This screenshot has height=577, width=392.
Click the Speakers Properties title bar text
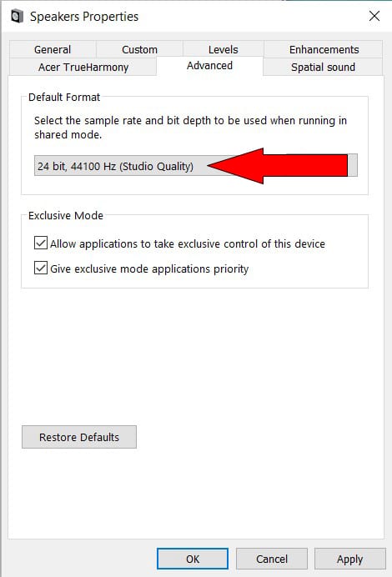[84, 17]
